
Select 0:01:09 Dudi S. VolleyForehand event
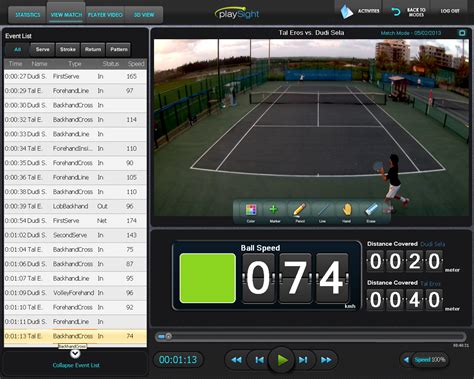click(75, 293)
